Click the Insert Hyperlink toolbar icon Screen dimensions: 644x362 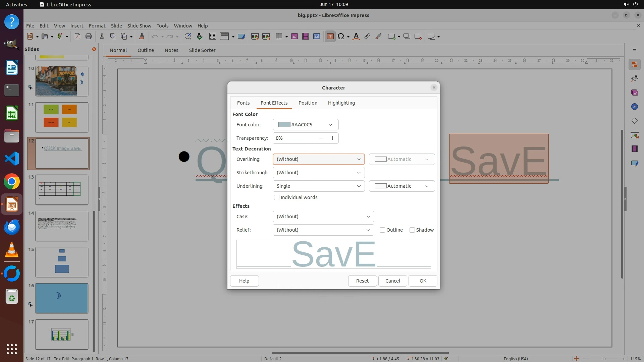(x=367, y=37)
